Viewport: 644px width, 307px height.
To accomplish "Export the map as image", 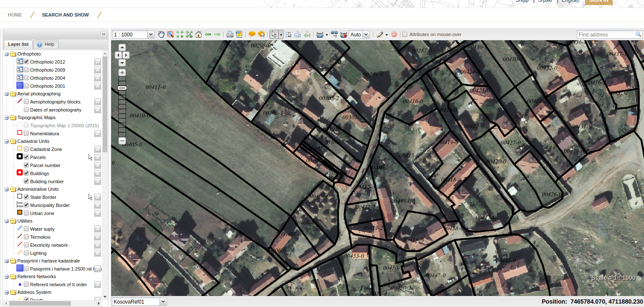I will coord(239,34).
